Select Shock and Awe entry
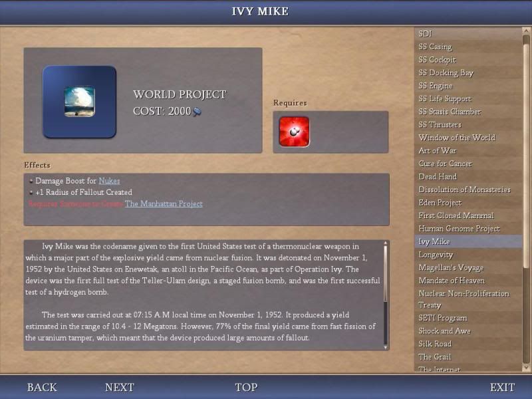Image resolution: width=532 pixels, height=399 pixels. coord(468,331)
